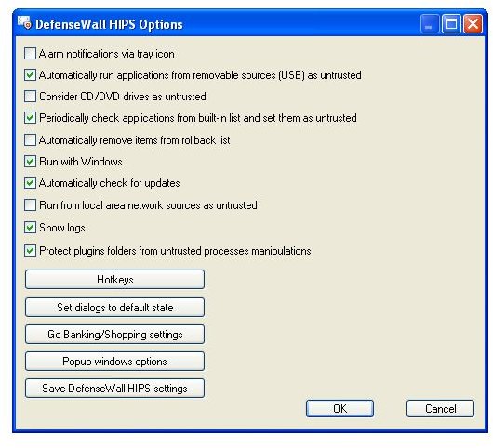Close the DefenseWall HIPS Options window

click(473, 23)
